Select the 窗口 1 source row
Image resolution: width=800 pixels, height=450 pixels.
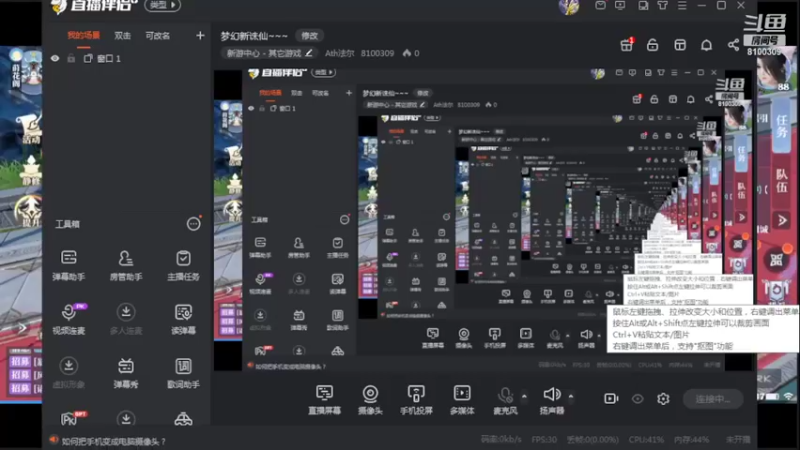click(128, 59)
